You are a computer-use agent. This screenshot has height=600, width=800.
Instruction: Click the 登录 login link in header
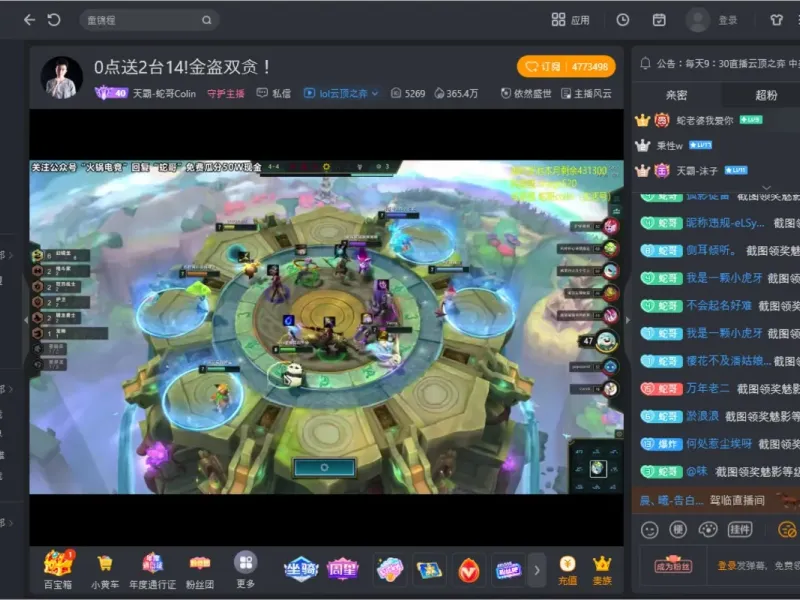coord(728,20)
